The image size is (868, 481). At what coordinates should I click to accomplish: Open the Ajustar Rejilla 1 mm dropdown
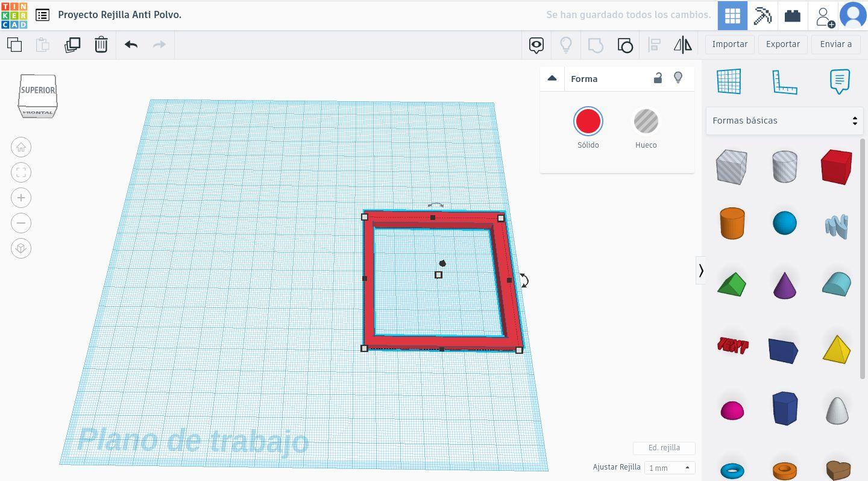[669, 468]
